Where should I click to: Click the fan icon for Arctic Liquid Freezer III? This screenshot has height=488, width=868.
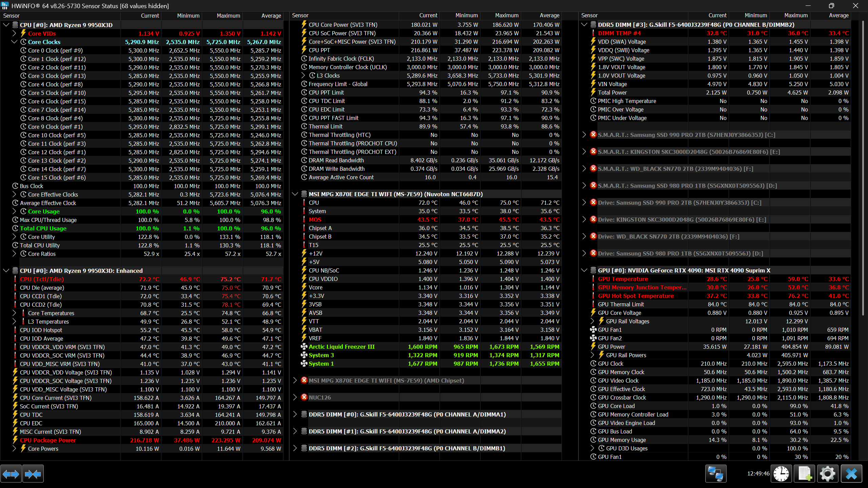click(304, 346)
